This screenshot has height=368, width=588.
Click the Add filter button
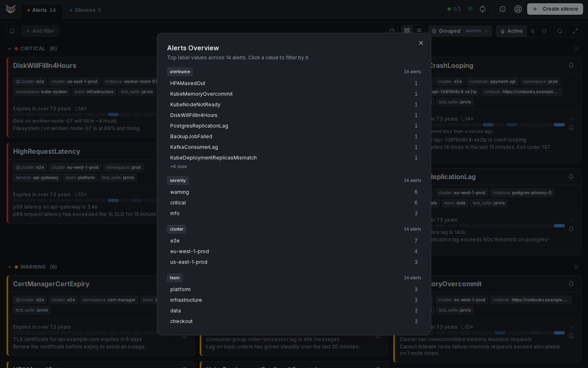(x=40, y=31)
